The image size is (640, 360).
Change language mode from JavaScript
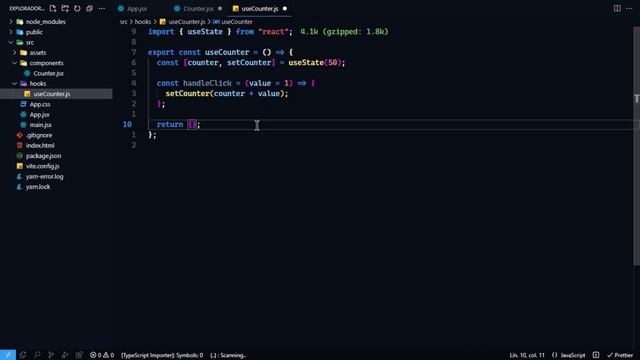click(572, 355)
